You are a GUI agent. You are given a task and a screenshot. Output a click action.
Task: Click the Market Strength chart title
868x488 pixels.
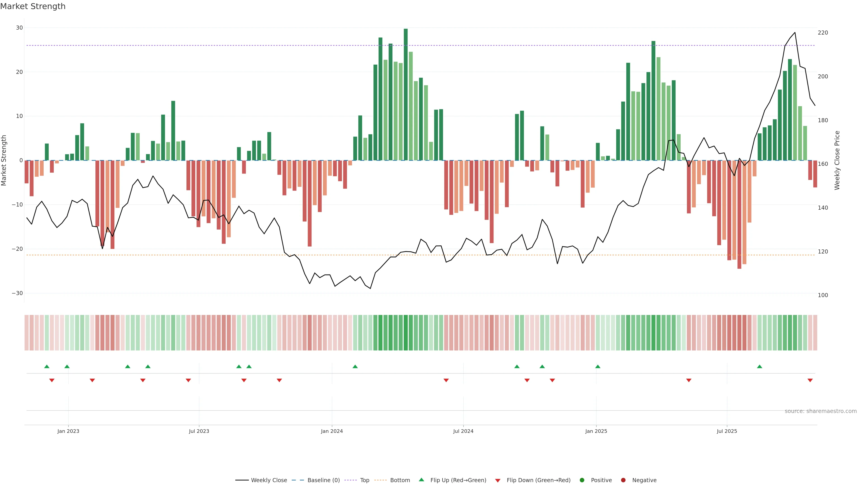coord(33,6)
